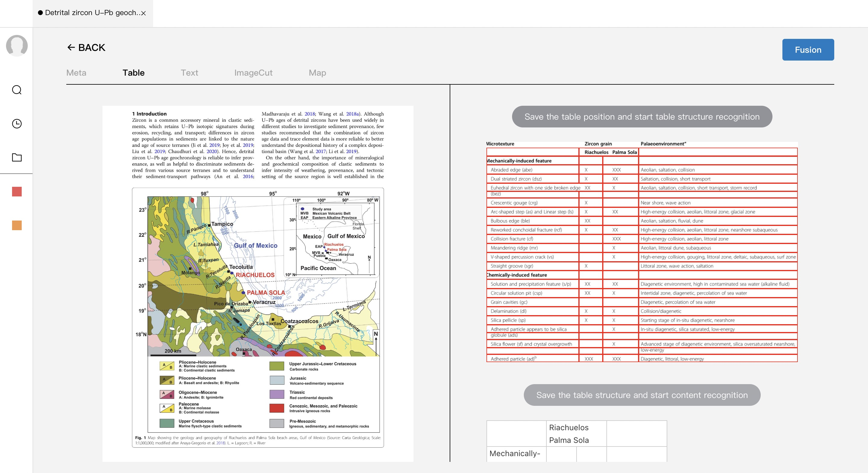Image resolution: width=868 pixels, height=473 pixels.
Task: Save table position and start structure recognition
Action: [642, 117]
